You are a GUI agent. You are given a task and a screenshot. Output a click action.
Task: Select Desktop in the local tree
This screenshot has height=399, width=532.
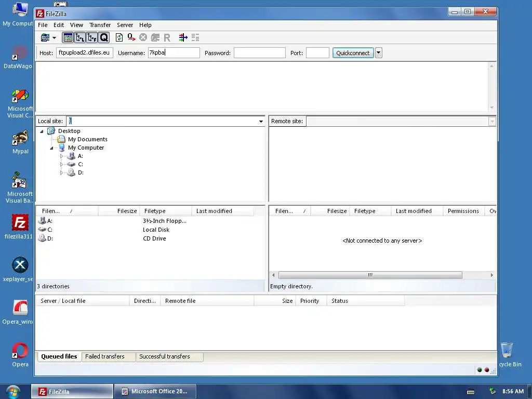69,131
